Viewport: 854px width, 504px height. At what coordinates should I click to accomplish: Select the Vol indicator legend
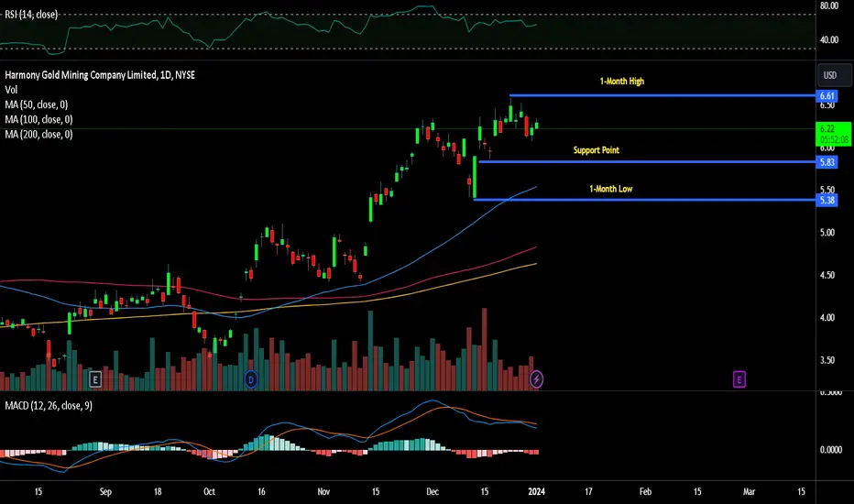coord(11,90)
